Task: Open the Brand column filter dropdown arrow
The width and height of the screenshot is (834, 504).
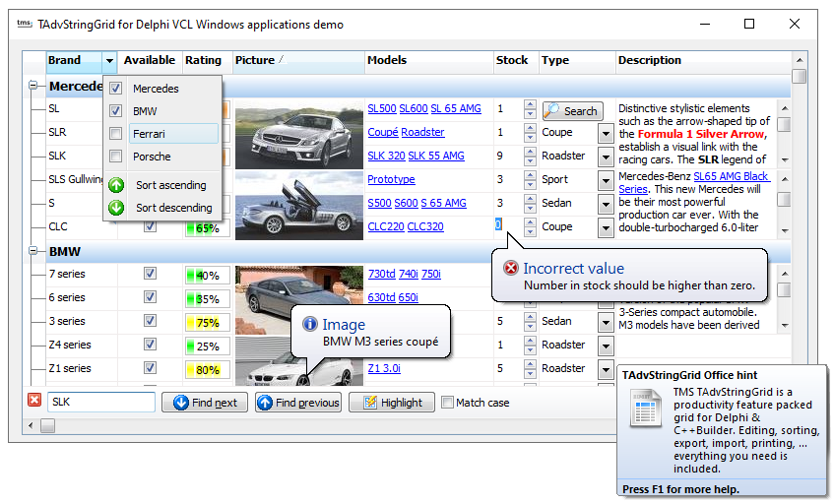Action: pyautogui.click(x=109, y=61)
